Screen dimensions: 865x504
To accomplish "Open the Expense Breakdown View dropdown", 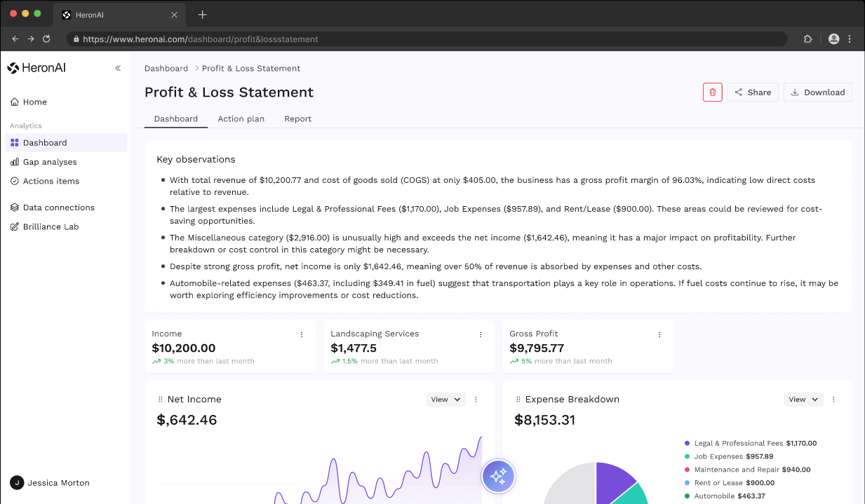I will click(804, 400).
